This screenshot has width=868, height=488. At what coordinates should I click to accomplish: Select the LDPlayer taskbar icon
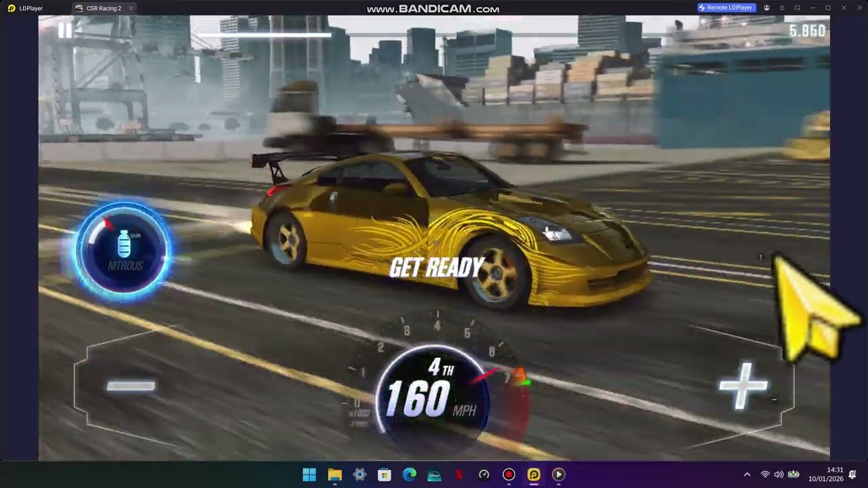[534, 474]
